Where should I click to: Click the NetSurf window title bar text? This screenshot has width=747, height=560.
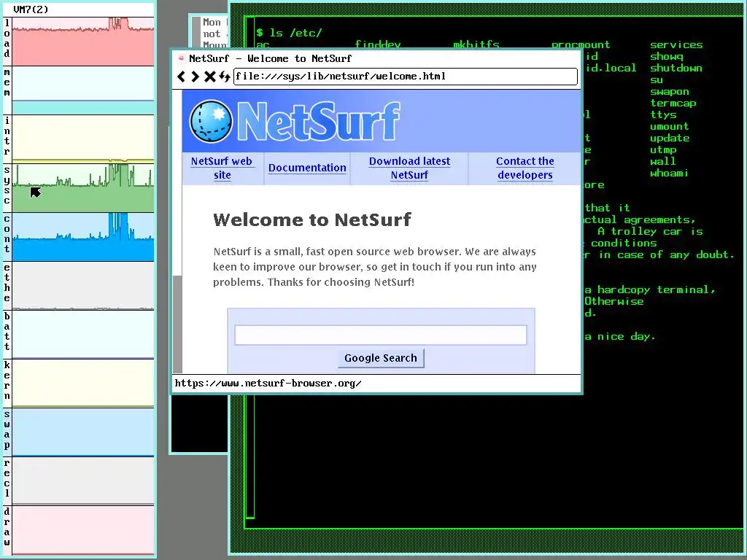(x=270, y=58)
